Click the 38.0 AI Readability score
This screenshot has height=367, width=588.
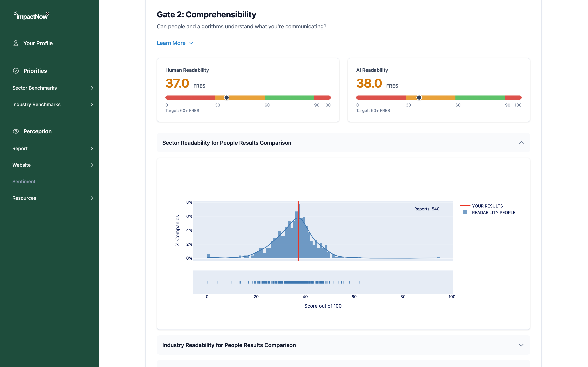[x=369, y=83]
